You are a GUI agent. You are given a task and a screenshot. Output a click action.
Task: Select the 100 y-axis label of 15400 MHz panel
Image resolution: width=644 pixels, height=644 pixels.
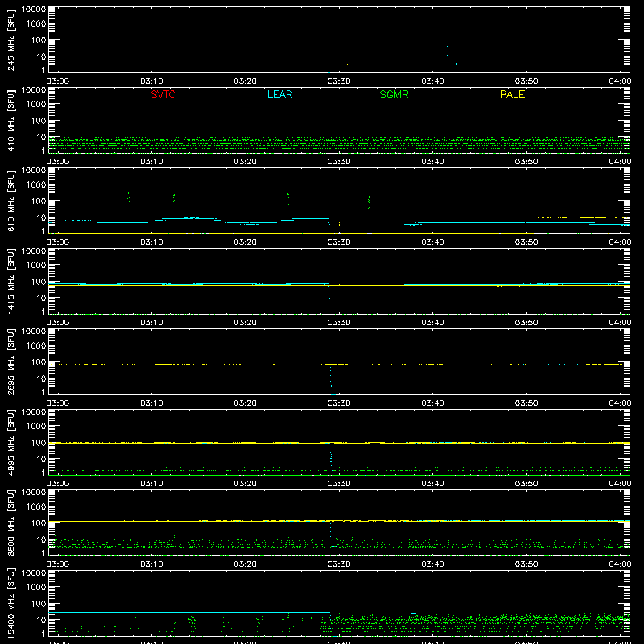(39, 604)
